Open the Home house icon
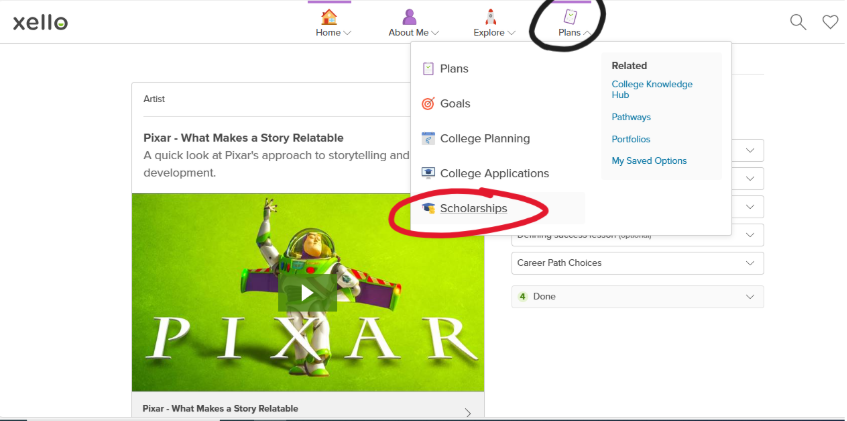The height and width of the screenshot is (421, 847). [329, 16]
